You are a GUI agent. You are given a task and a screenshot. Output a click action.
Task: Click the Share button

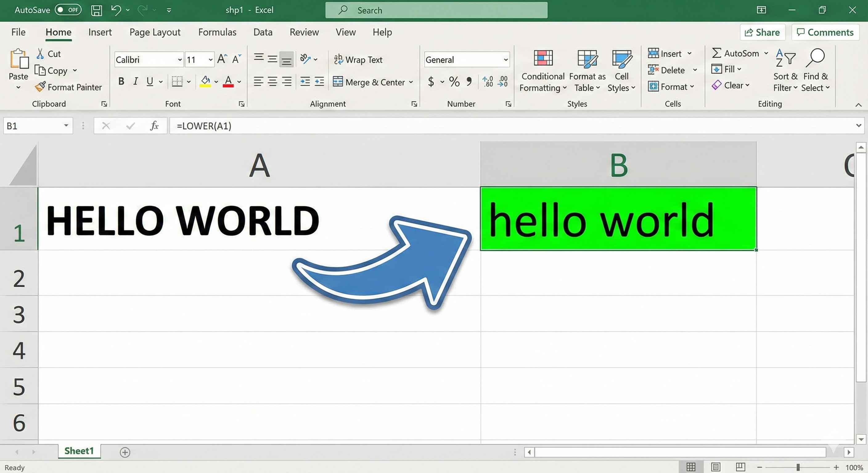tap(762, 32)
